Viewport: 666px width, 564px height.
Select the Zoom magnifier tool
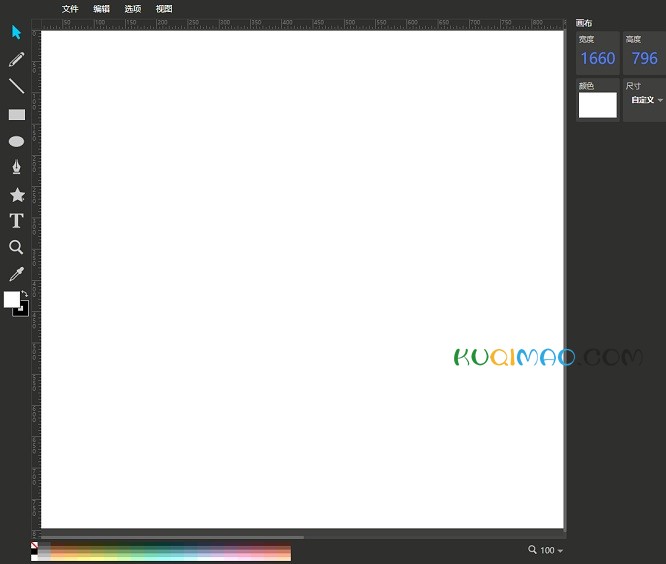point(16,247)
